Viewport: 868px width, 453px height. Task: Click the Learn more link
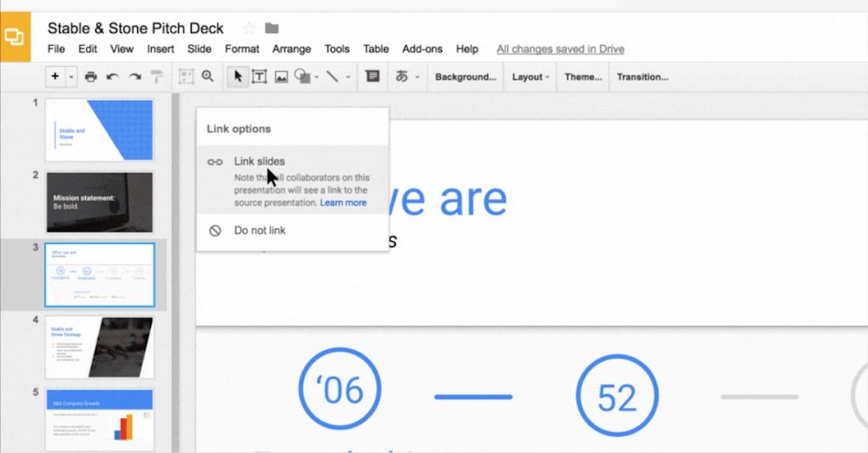343,203
